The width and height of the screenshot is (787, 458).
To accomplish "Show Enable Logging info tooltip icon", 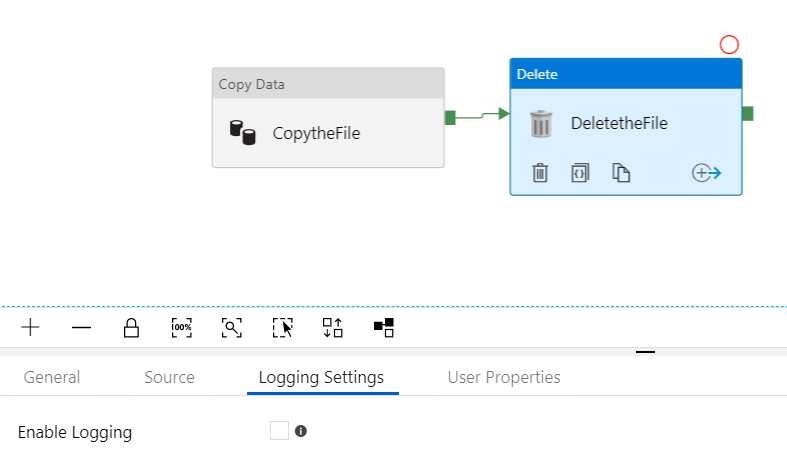I will click(x=301, y=431).
